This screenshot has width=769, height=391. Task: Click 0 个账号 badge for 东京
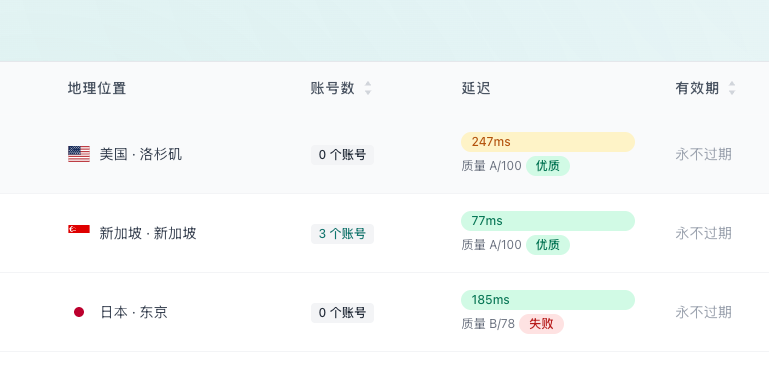[342, 313]
